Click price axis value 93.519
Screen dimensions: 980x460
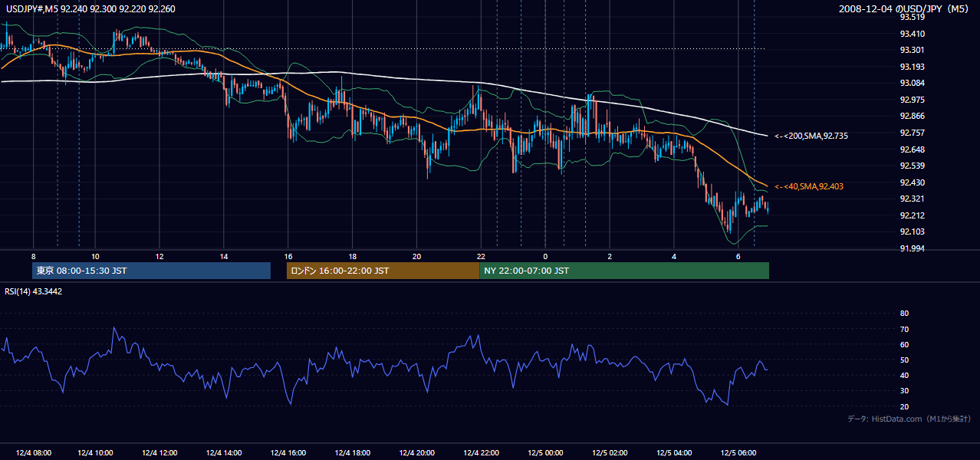click(913, 17)
